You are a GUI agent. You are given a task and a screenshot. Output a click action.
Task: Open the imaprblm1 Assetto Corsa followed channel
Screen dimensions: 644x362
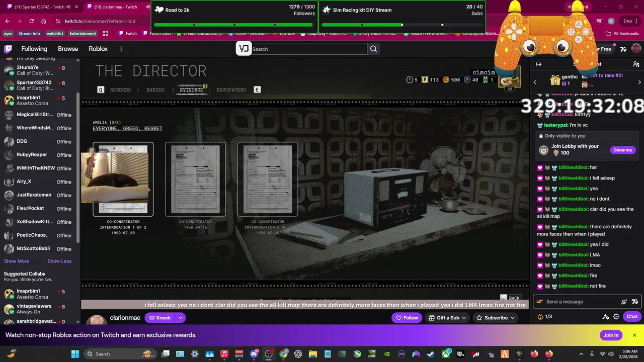pyautogui.click(x=40, y=100)
